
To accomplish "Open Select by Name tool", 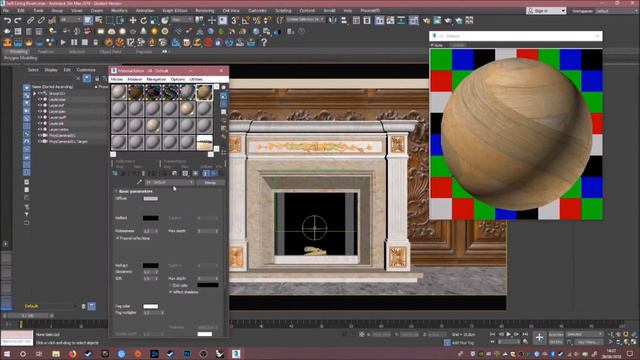I will (x=99, y=20).
